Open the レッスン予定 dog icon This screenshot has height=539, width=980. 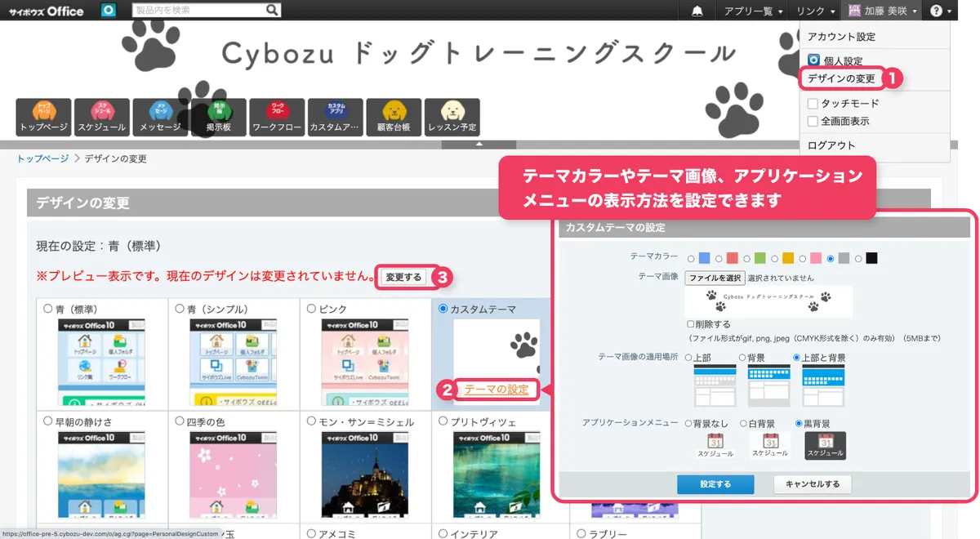(452, 117)
